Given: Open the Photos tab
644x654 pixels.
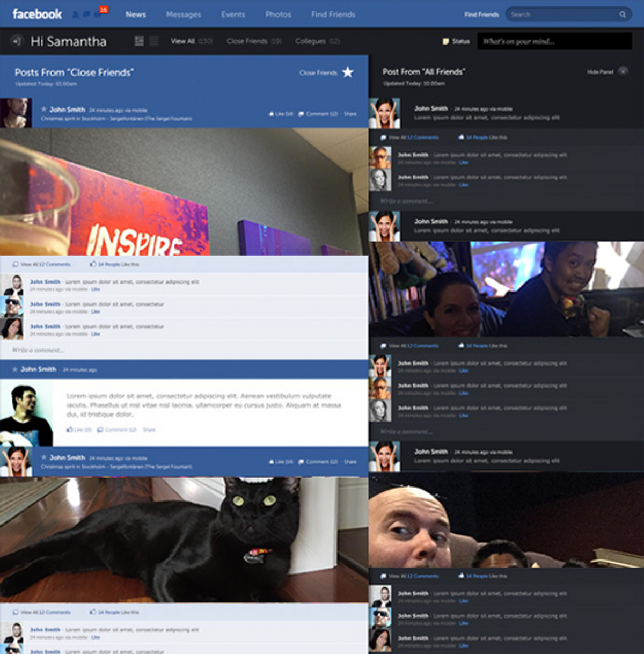Looking at the screenshot, I should (278, 14).
